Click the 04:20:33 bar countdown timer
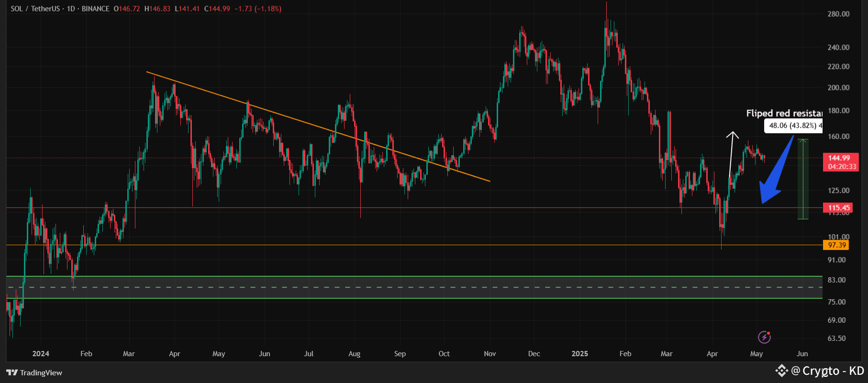868x383 pixels. 842,167
